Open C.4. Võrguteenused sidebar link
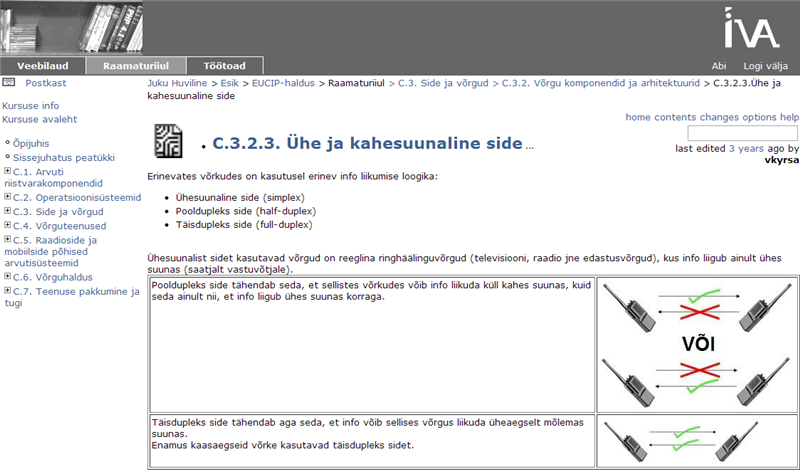This screenshot has width=800, height=476. click(x=60, y=226)
